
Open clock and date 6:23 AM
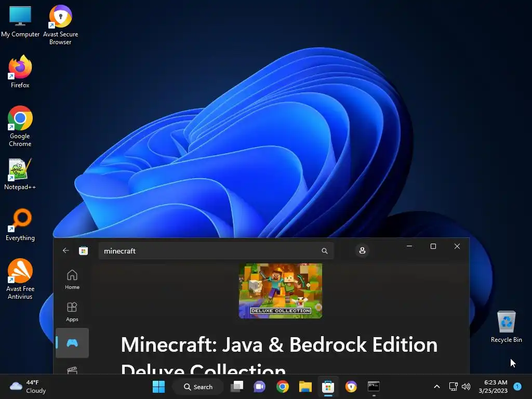(493, 387)
